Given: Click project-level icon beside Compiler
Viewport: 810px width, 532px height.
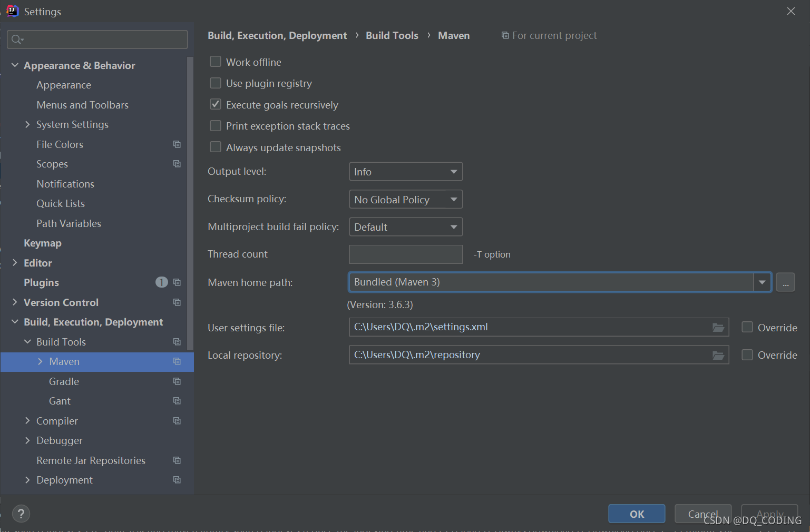Looking at the screenshot, I should pyautogui.click(x=177, y=421).
